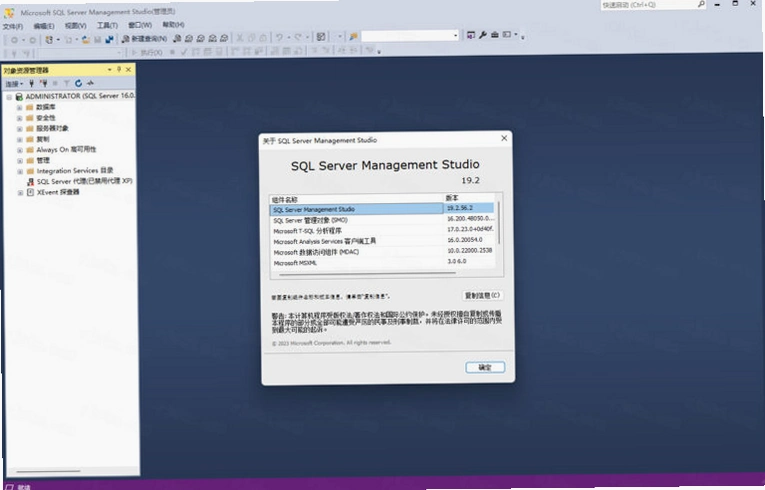Screen dimensions: 765x490
Task: Click the 确定 (OK) button in the About dialog
Action: click(x=485, y=367)
